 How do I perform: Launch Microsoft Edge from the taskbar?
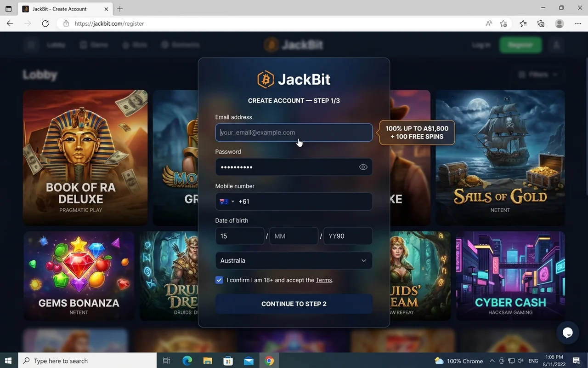(x=187, y=361)
